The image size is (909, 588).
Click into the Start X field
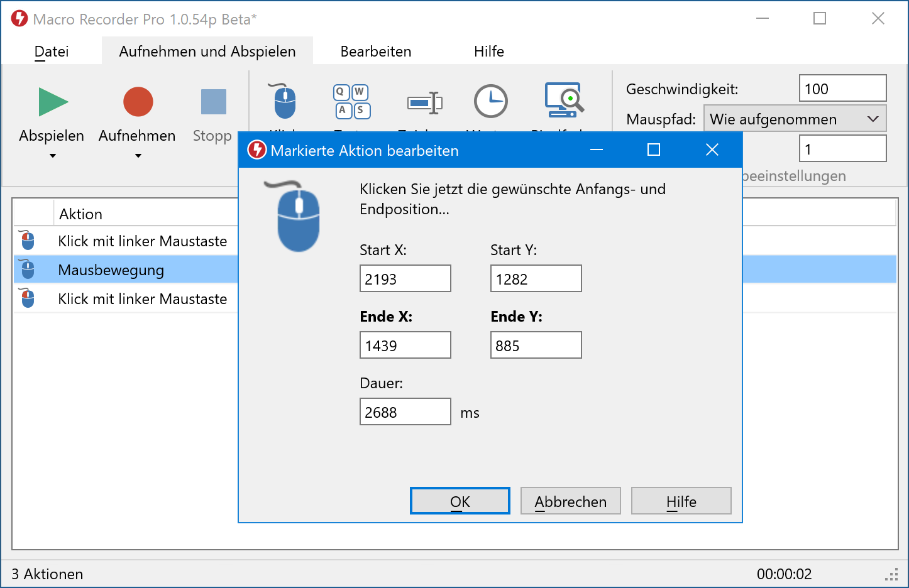pyautogui.click(x=405, y=279)
